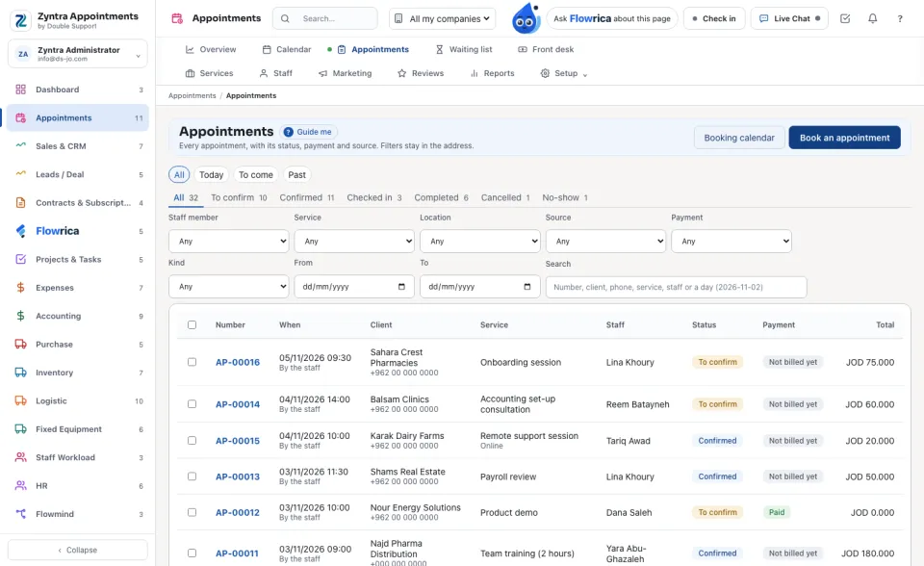Open appointment AP-00016 link
Viewport: 924px width, 566px height.
(x=238, y=362)
